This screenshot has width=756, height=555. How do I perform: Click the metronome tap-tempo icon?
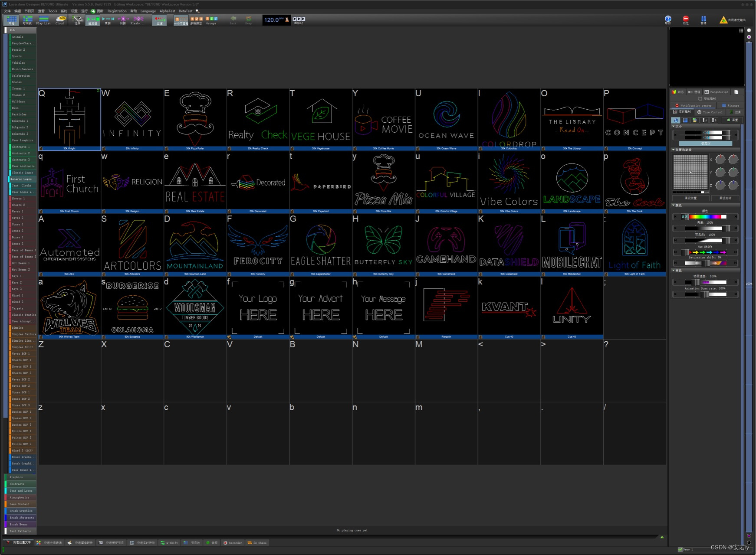287,20
